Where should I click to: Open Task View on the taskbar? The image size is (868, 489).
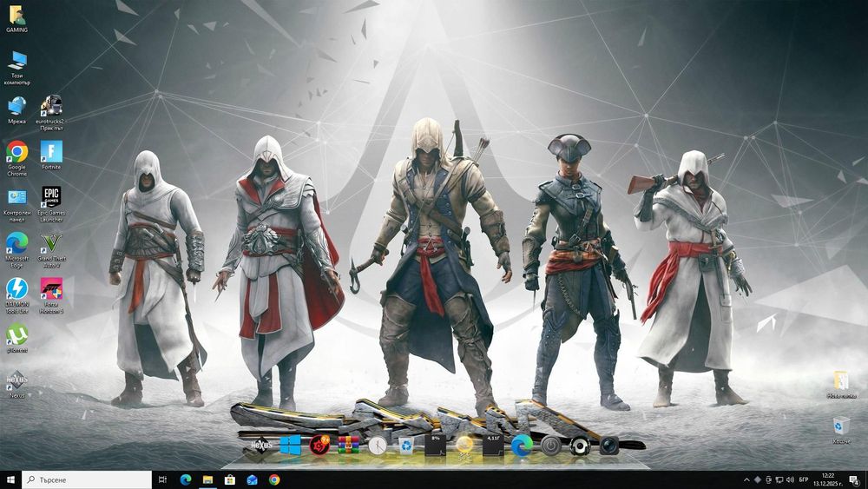click(162, 479)
